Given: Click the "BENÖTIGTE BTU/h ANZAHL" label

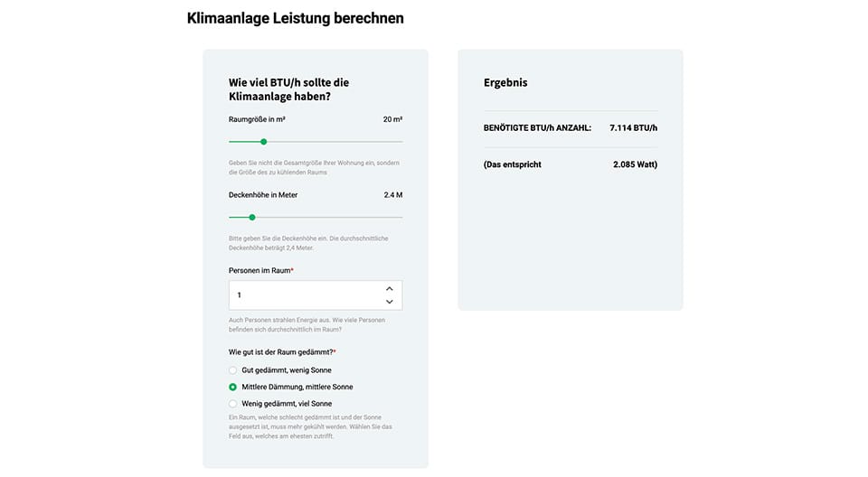Looking at the screenshot, I should 537,128.
